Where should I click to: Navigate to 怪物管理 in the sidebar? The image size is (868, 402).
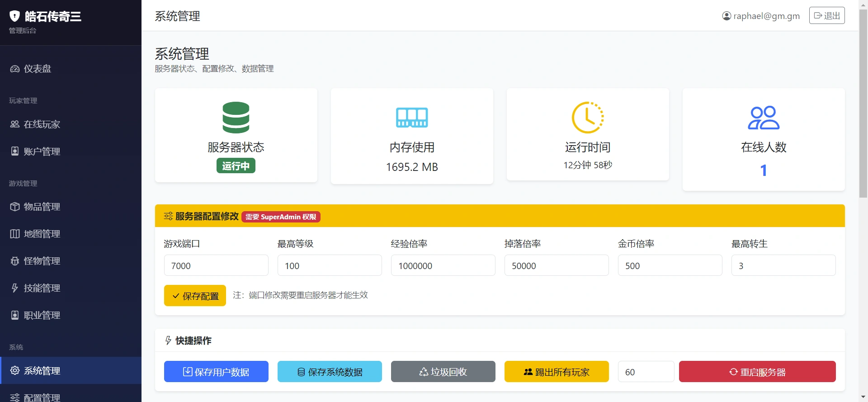(x=42, y=261)
